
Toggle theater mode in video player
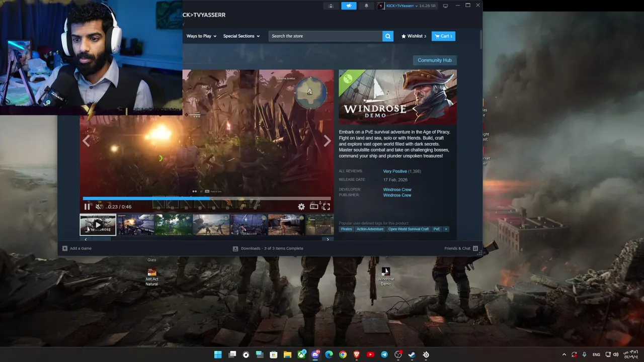coord(314,207)
